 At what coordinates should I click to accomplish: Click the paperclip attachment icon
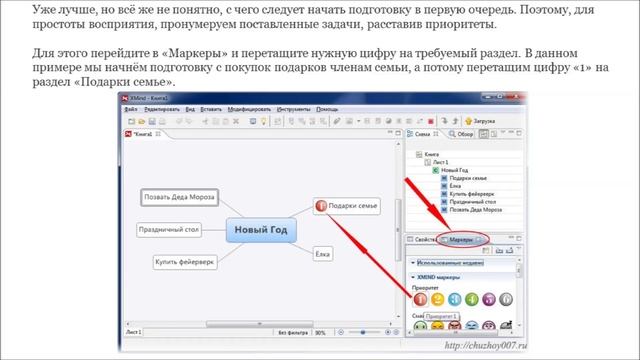(x=336, y=121)
